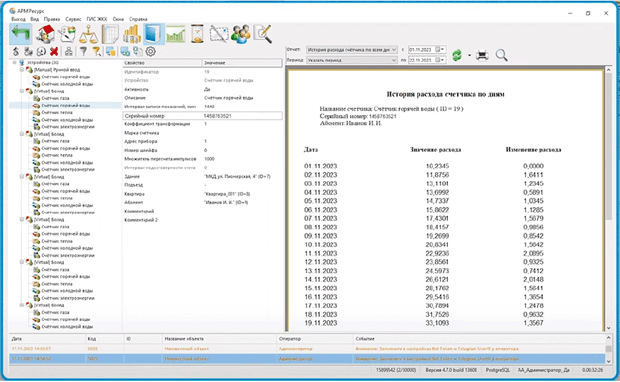Click the event log vertical scrollbar
Viewport: 620px width, 382px height.
609,350
